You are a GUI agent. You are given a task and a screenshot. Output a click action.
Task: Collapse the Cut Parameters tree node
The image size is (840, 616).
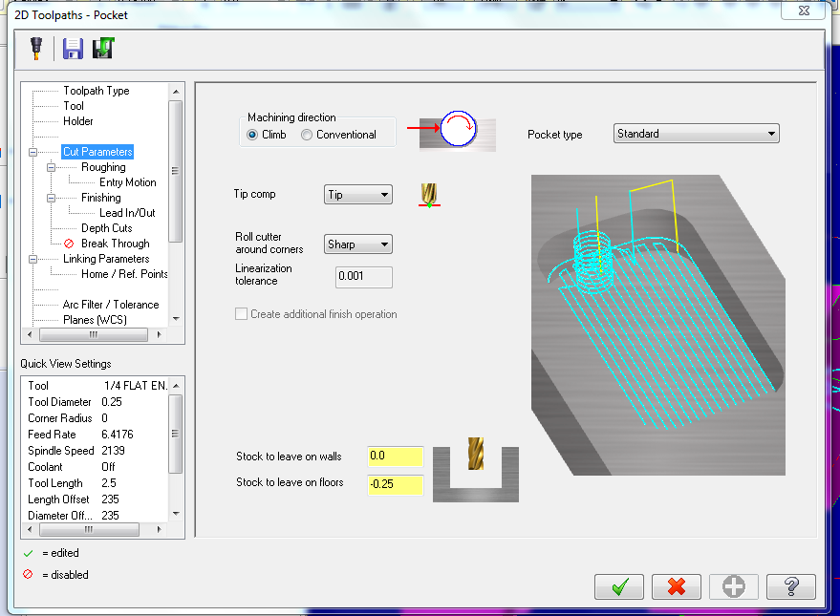[x=34, y=152]
